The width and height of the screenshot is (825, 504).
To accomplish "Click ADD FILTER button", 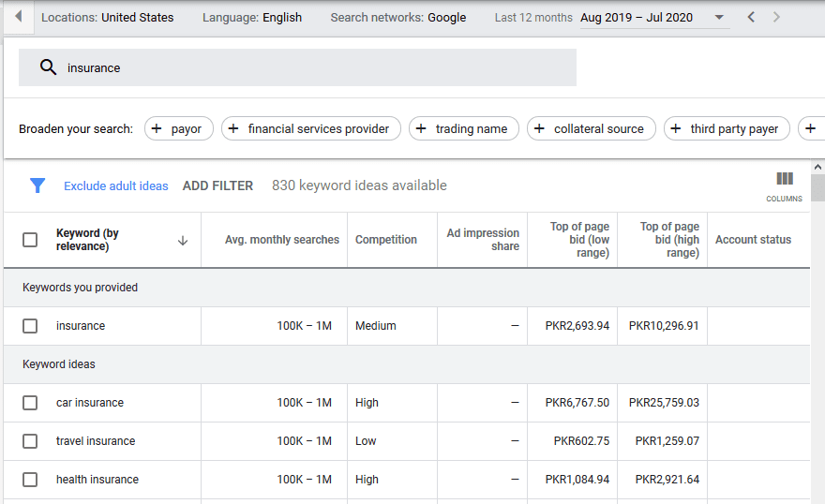I will tap(217, 185).
